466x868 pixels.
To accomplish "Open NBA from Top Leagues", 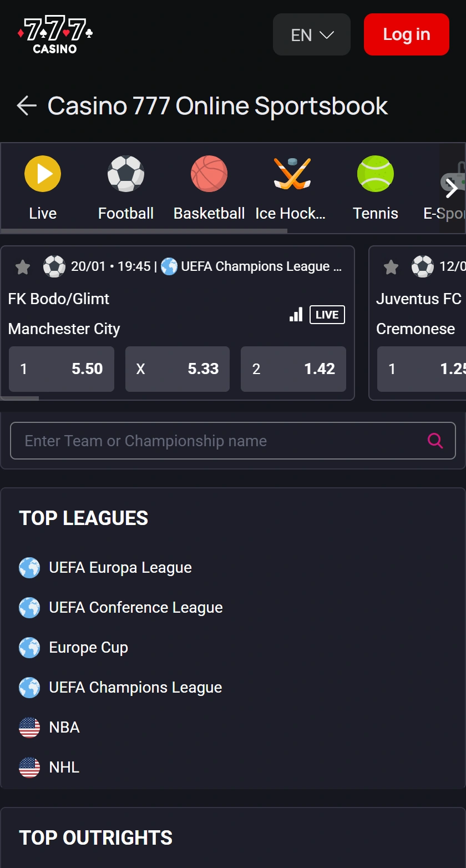I will [64, 728].
